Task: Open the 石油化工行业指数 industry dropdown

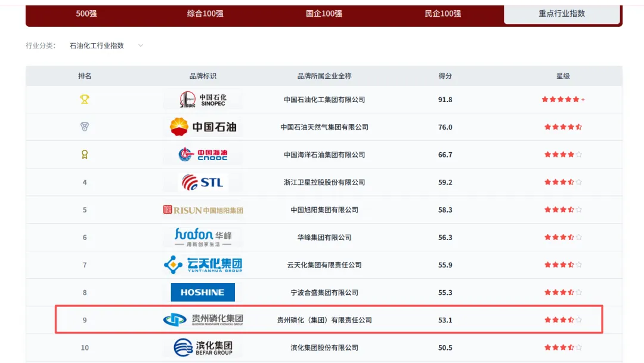Action: pyautogui.click(x=106, y=45)
